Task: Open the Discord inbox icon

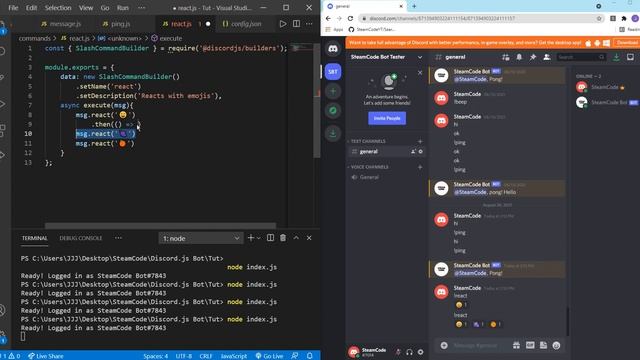Action: point(630,57)
